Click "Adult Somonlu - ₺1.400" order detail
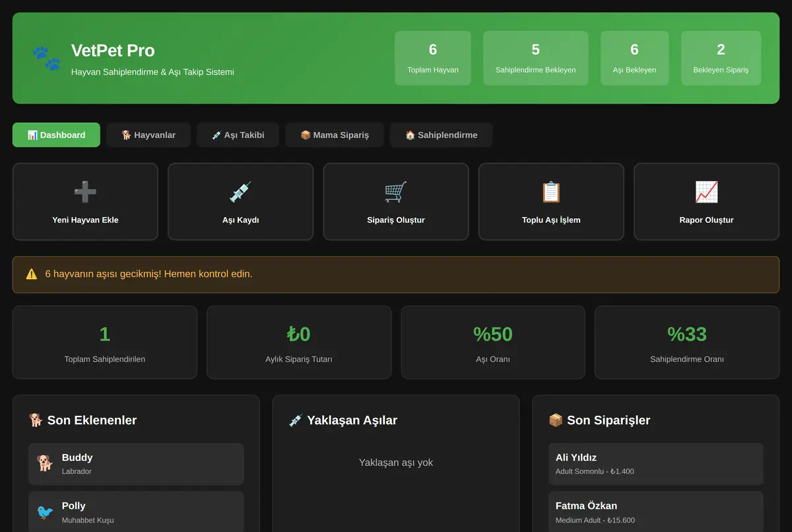The width and height of the screenshot is (792, 532). [x=595, y=471]
